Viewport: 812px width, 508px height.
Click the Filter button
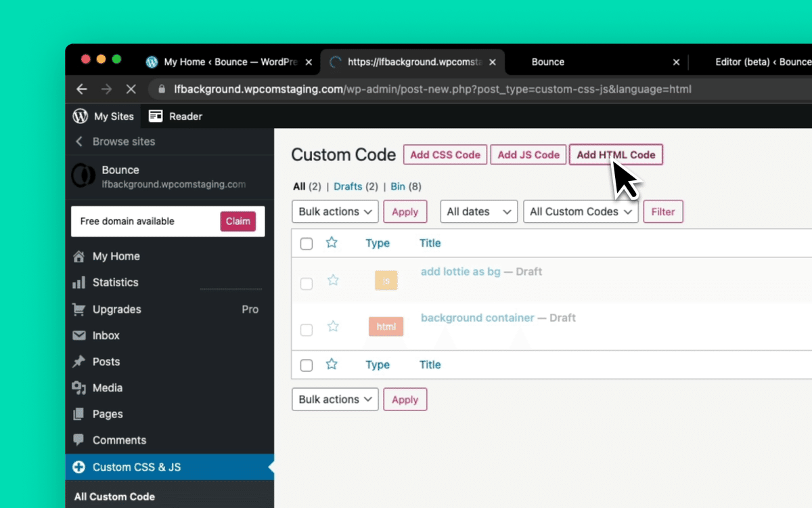coord(663,211)
